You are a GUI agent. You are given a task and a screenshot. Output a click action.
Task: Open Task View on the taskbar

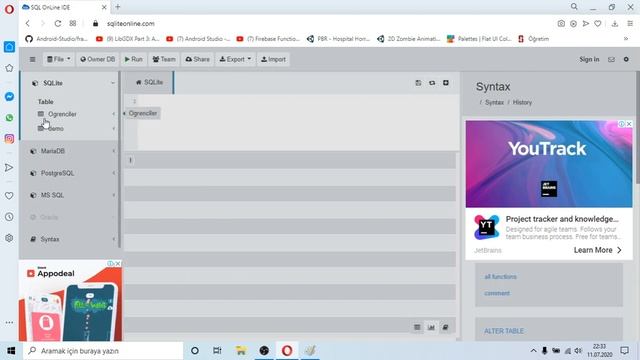(217, 351)
